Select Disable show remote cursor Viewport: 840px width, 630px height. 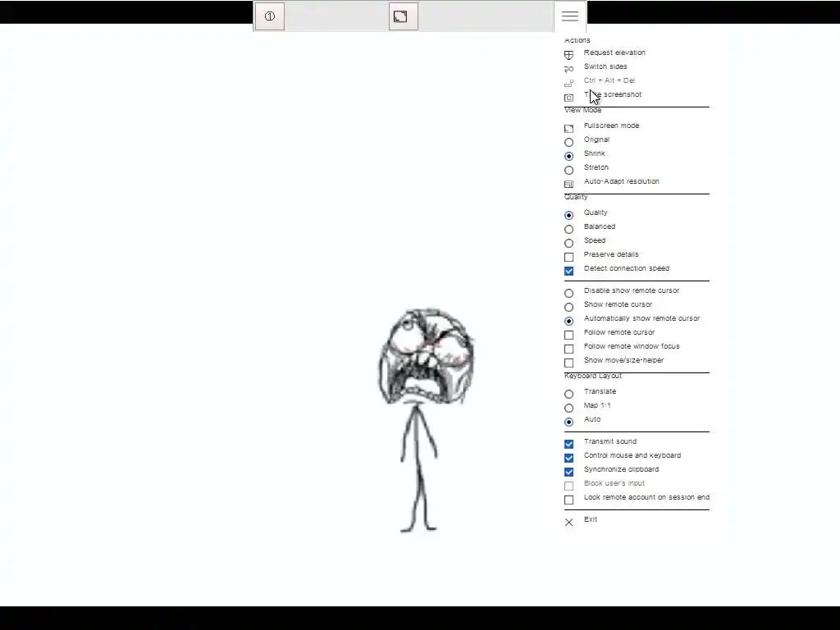pos(569,294)
